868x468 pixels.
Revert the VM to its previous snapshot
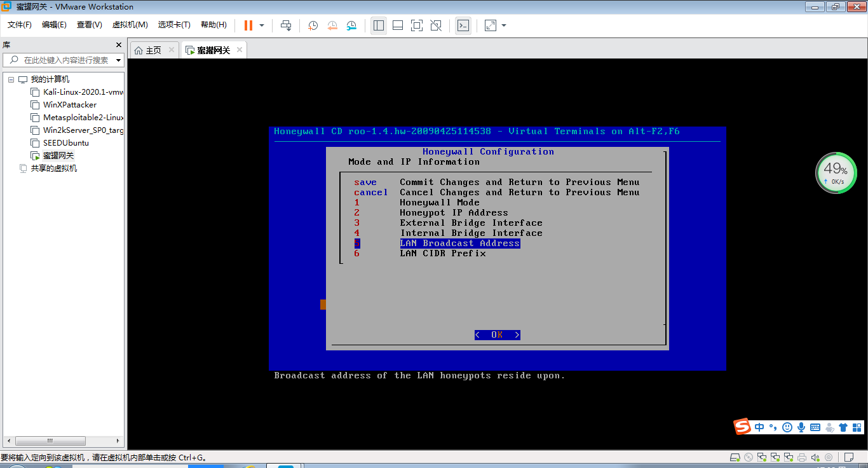(332, 25)
